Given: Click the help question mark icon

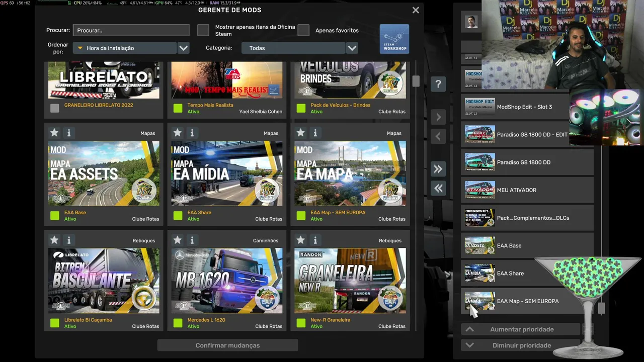Looking at the screenshot, I should click(438, 84).
